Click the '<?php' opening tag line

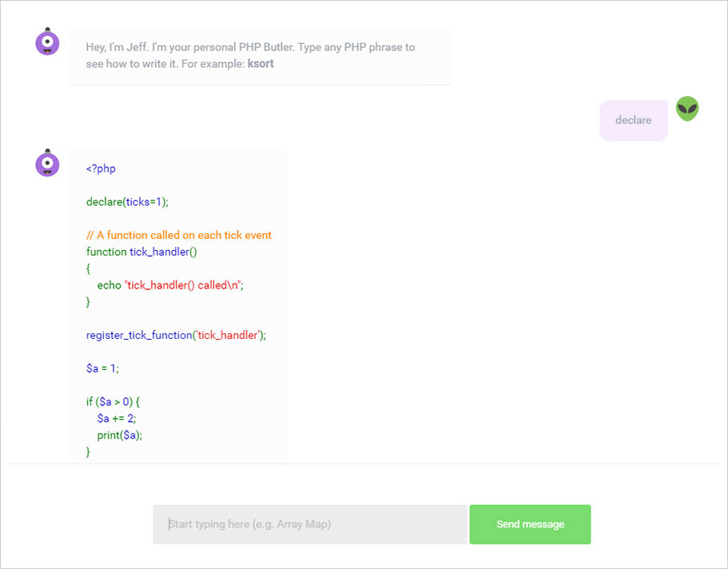pyautogui.click(x=101, y=169)
